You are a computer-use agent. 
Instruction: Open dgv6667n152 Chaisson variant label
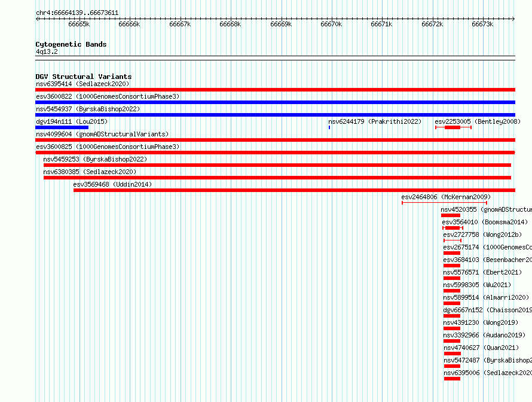(487, 310)
